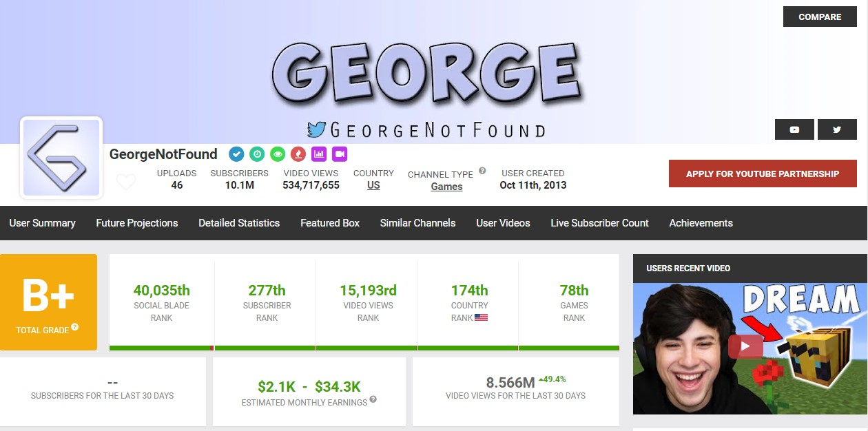The width and height of the screenshot is (868, 431).
Task: Click the 534,717,655 video views count
Action: (x=311, y=185)
